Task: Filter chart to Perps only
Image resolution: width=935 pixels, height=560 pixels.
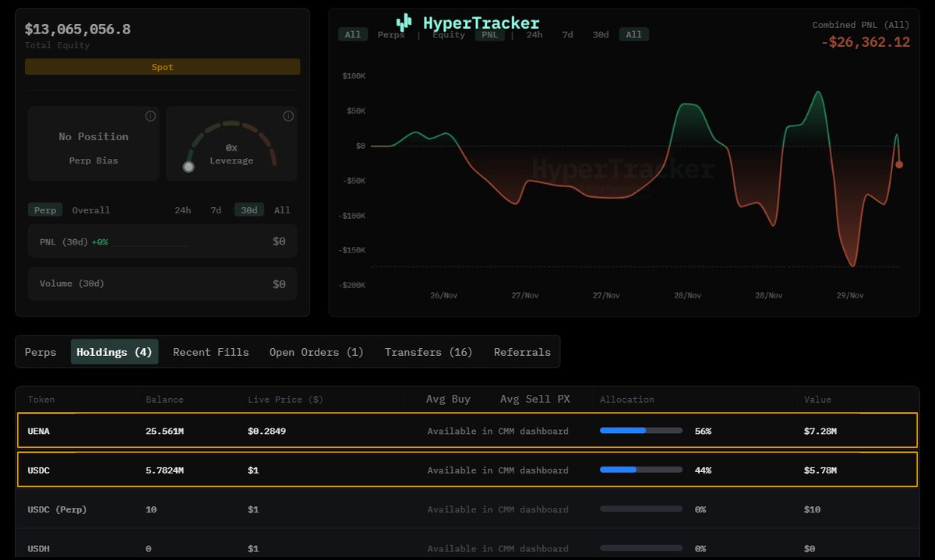Action: [x=391, y=35]
